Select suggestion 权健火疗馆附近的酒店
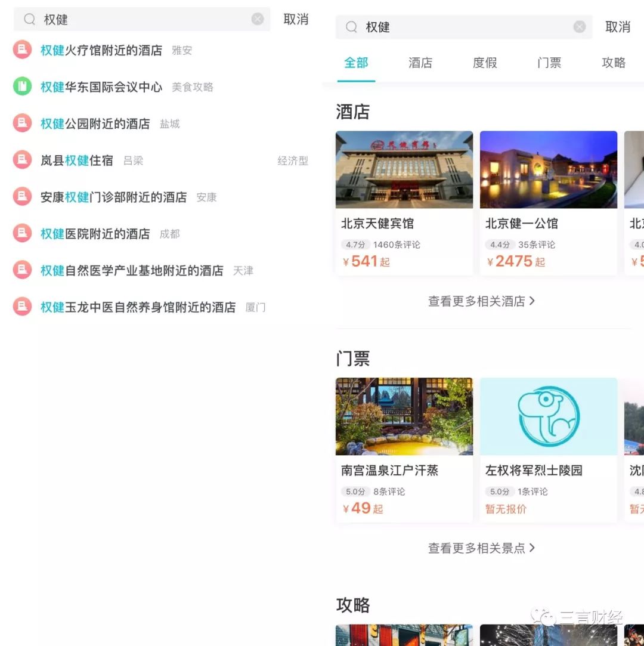 (x=101, y=50)
